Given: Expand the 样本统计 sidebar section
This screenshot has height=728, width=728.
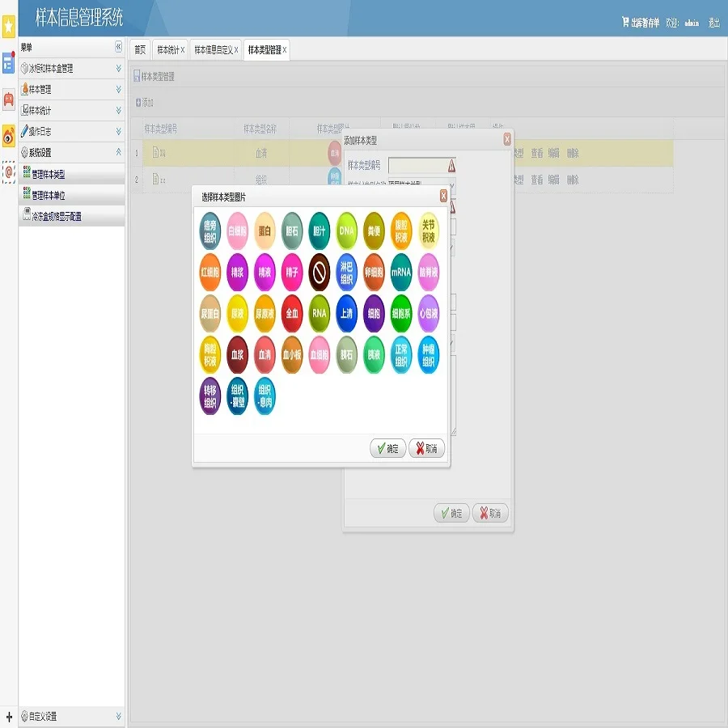Looking at the screenshot, I should pyautogui.click(x=71, y=111).
